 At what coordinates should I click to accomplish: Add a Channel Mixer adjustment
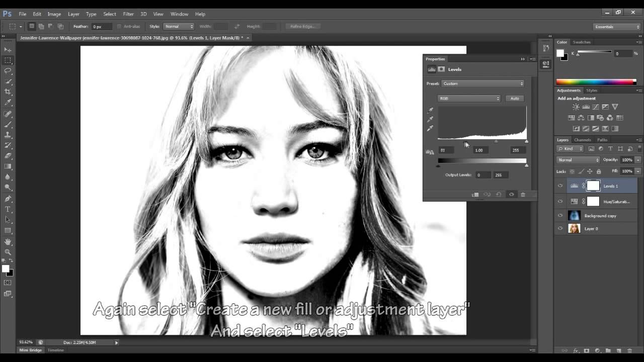point(610,118)
